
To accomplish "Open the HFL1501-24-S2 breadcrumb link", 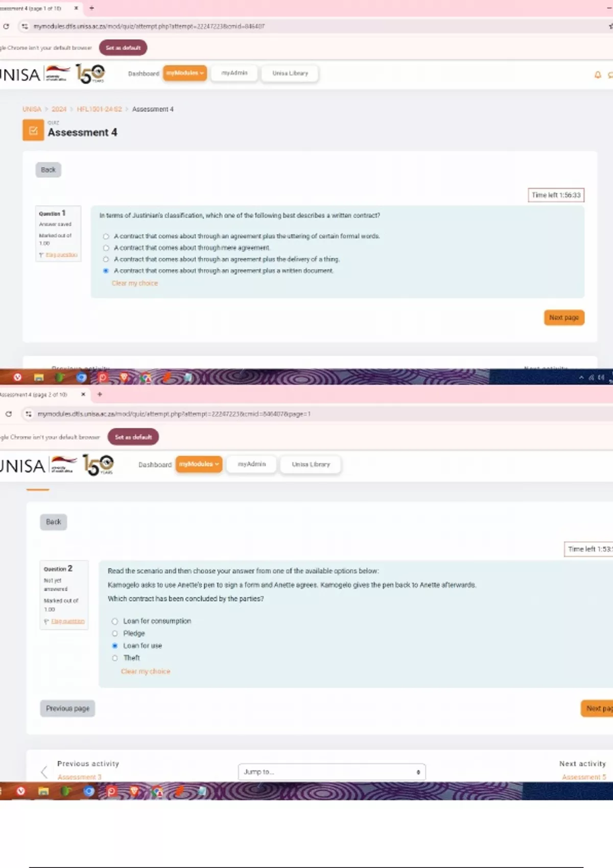I will (x=99, y=109).
